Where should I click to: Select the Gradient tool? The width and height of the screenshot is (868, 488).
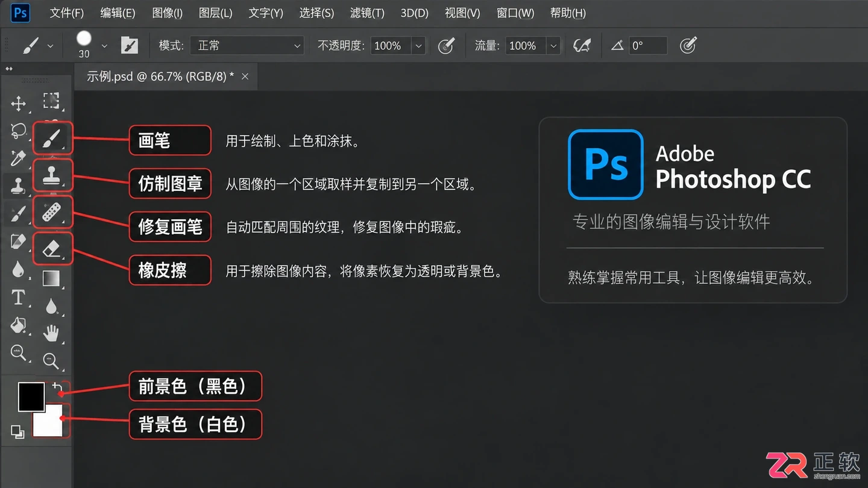pyautogui.click(x=51, y=278)
